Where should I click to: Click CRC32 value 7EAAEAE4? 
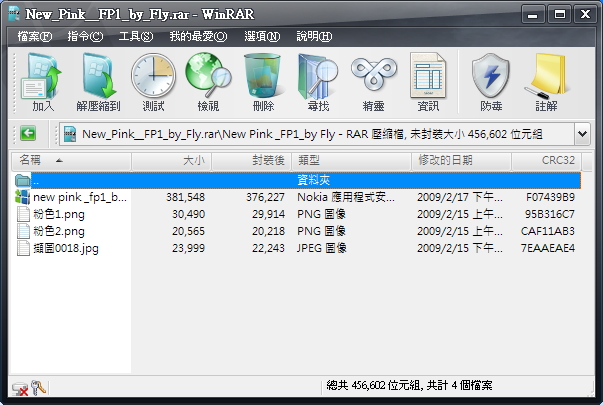click(x=548, y=248)
